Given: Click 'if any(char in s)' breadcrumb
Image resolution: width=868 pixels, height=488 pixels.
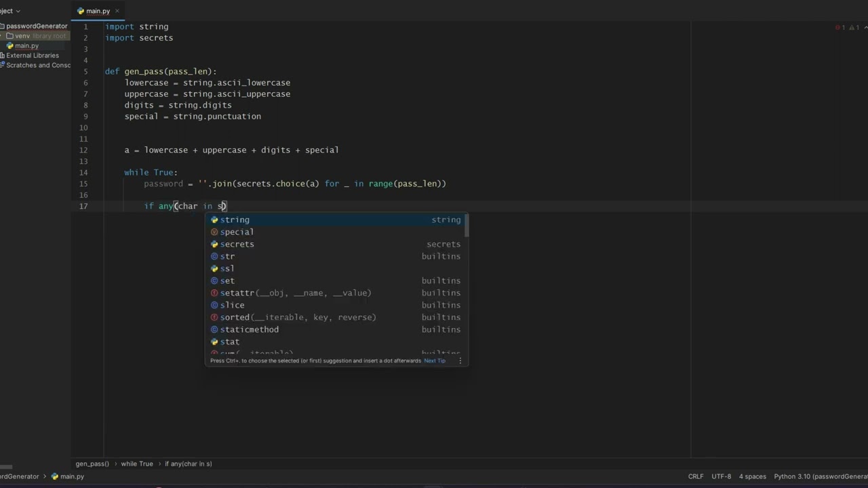Looking at the screenshot, I should tap(189, 464).
